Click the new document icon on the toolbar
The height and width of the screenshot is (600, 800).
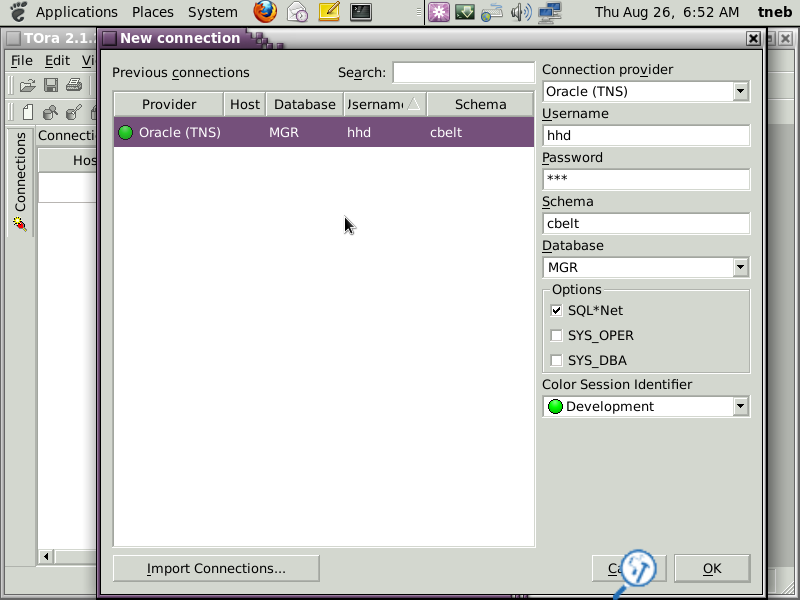click(x=27, y=112)
